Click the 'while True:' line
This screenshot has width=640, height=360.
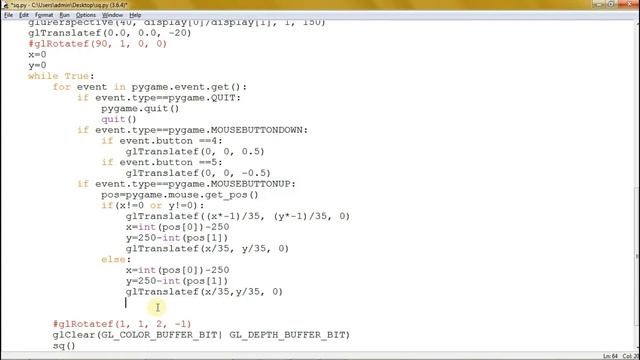(x=61, y=76)
